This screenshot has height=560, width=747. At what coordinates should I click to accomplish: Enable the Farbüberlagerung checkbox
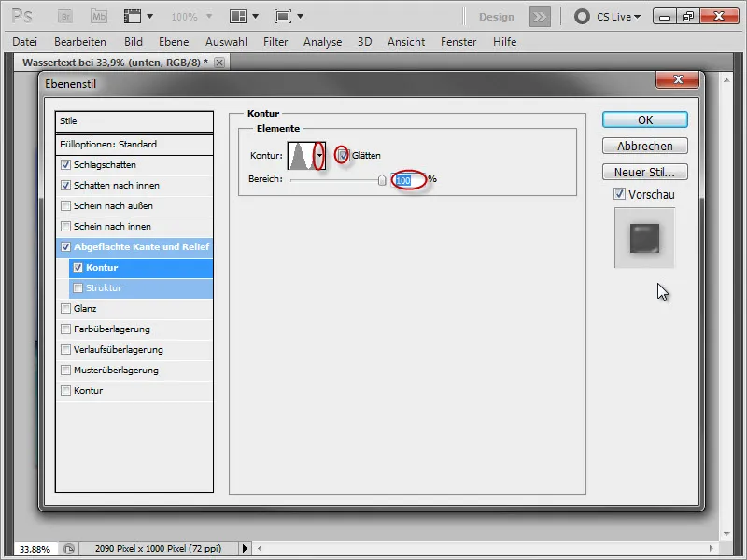point(65,329)
